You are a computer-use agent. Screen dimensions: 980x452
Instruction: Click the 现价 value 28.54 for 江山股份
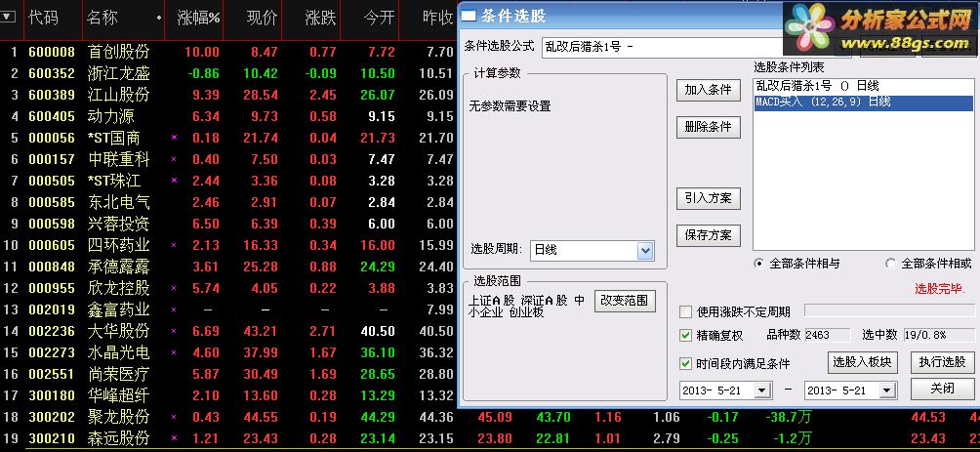click(x=261, y=95)
